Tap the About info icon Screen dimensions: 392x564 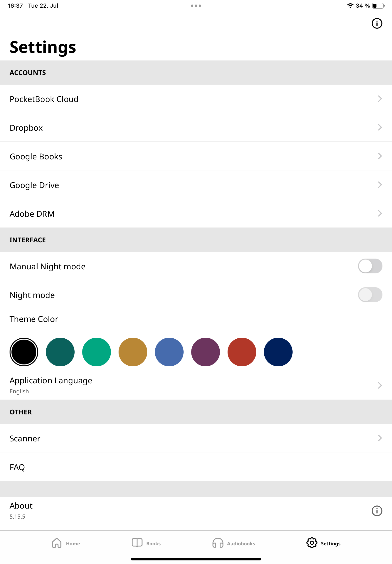click(377, 511)
